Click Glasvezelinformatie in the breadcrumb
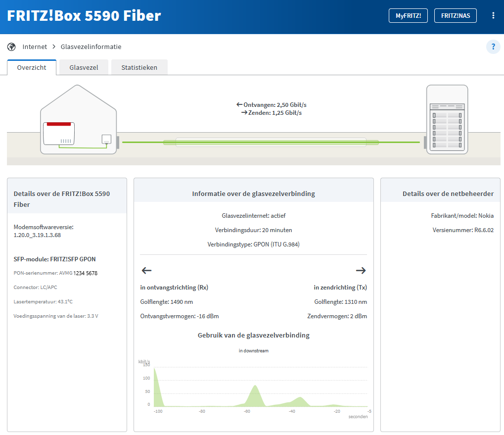Screen dimensions: 504x435 coord(91,47)
